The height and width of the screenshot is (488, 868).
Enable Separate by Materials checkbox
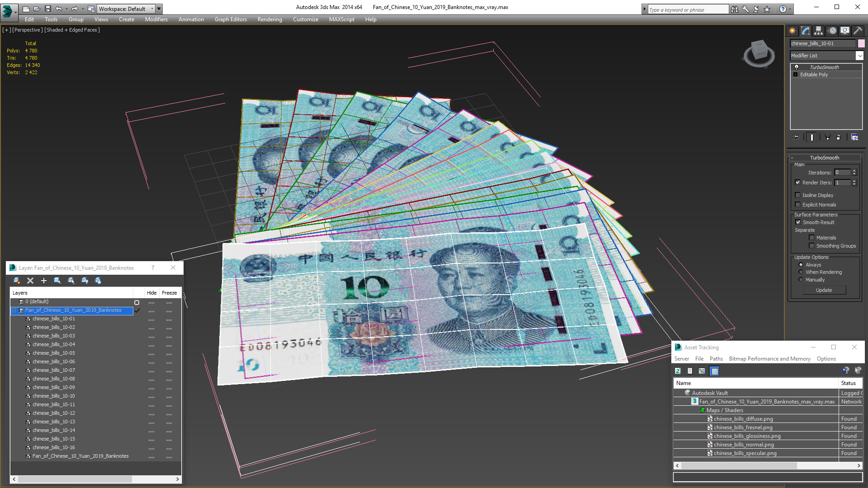811,238
